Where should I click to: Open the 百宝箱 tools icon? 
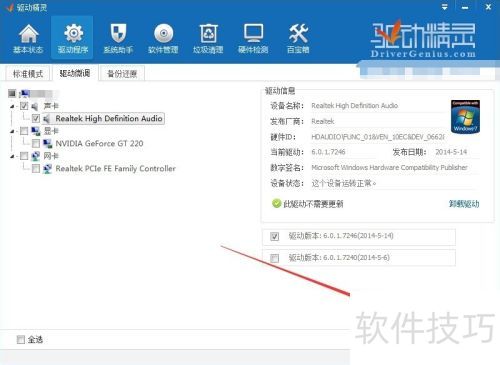(x=298, y=39)
